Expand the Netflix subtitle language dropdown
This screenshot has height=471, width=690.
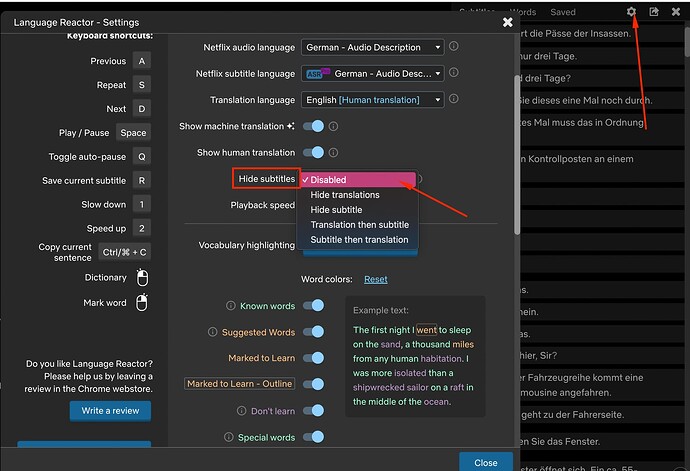point(372,74)
